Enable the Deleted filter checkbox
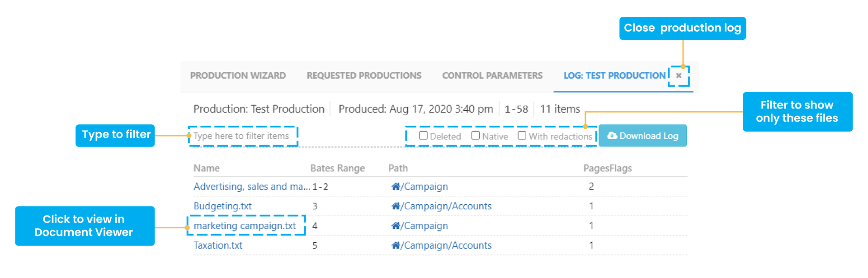This screenshot has height=278, width=868. pyautogui.click(x=423, y=136)
